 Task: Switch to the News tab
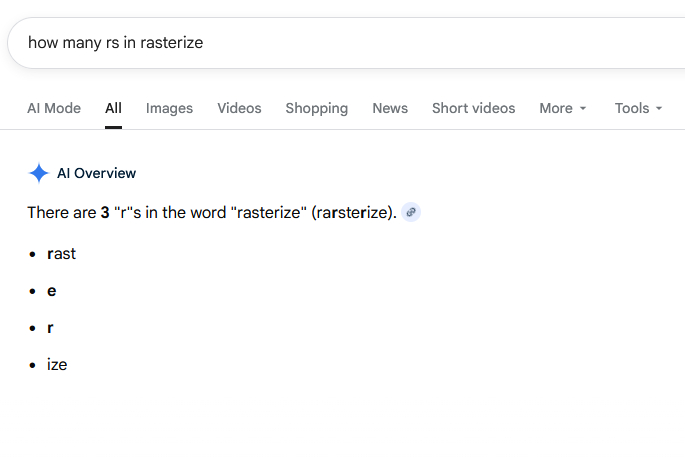(390, 108)
